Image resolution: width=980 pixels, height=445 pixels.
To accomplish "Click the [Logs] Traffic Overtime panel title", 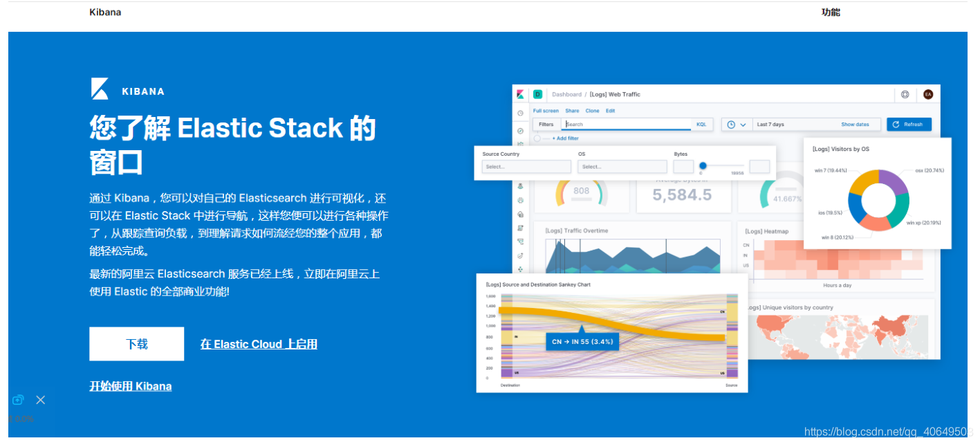I will pos(577,230).
